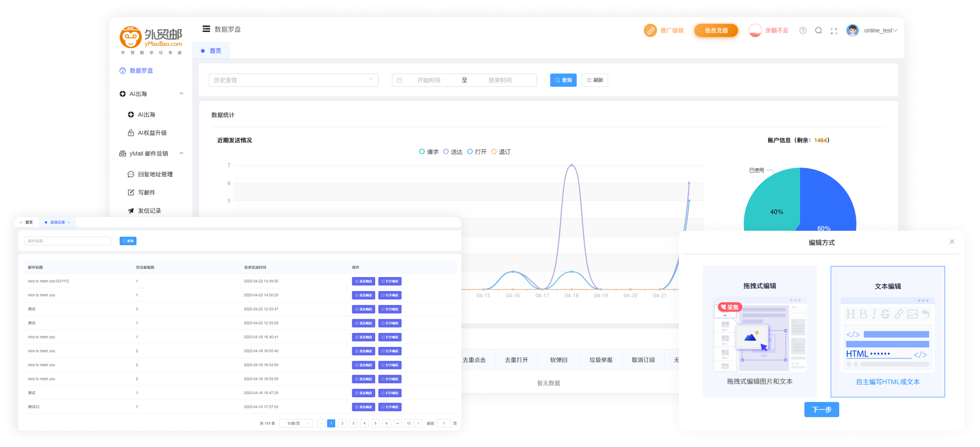The image size is (980, 447).
Task: Open the 10条/页 page size dropdown
Action: coord(296,423)
